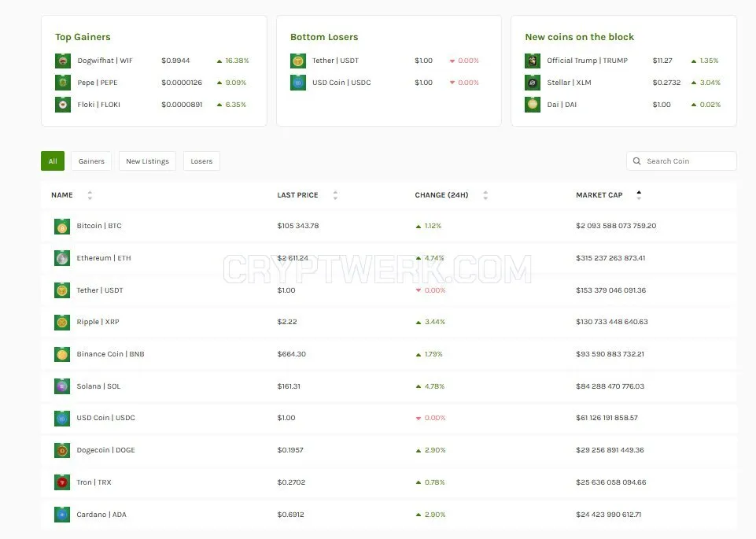
Task: Switch to the New Listings tab
Action: tap(148, 161)
